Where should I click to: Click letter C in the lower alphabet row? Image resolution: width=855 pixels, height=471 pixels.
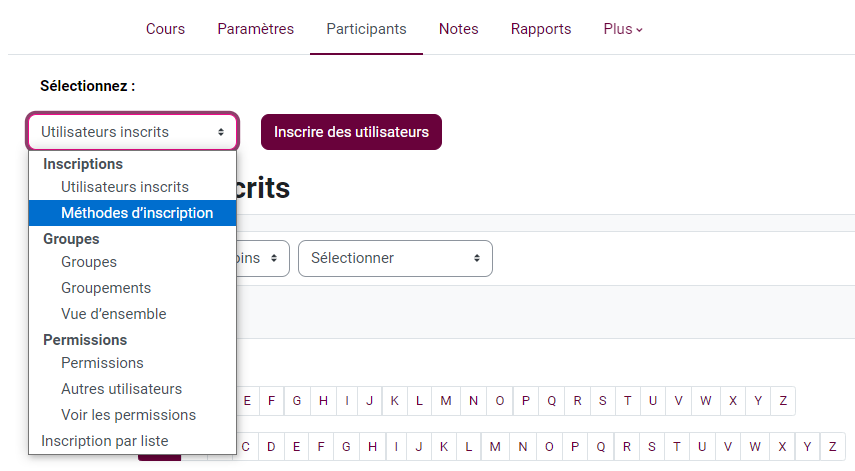[246, 447]
